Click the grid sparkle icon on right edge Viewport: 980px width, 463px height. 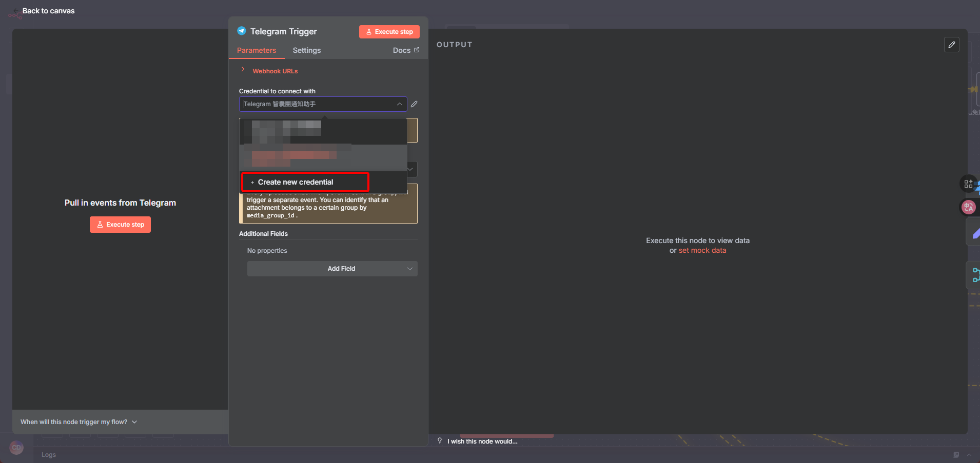[x=968, y=184]
